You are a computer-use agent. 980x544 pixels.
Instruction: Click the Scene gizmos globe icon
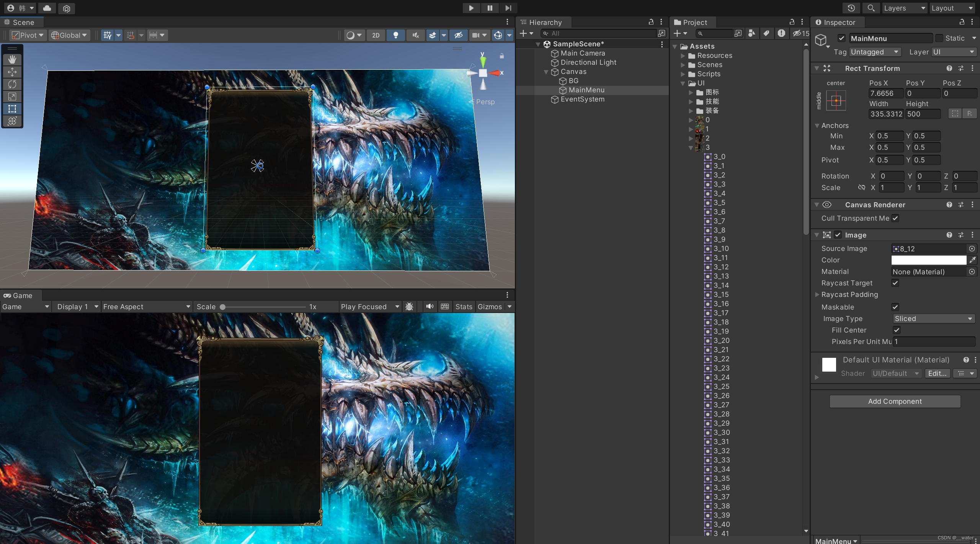498,35
